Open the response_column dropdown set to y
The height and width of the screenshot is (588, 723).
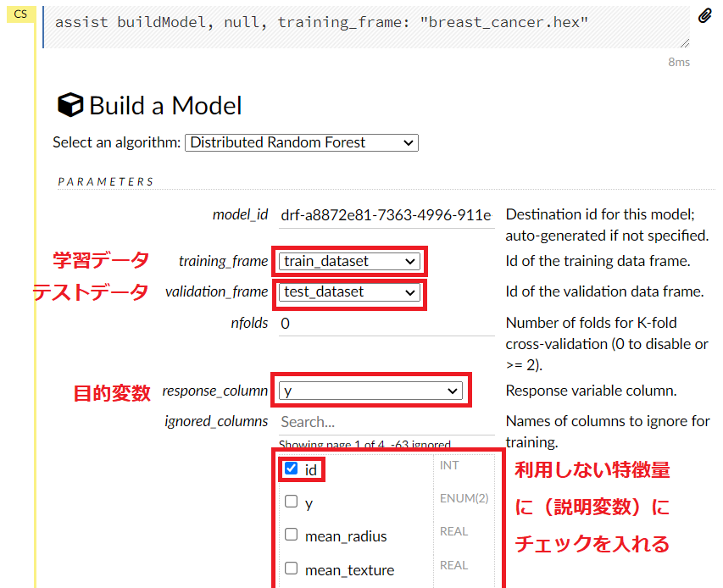[x=371, y=391]
